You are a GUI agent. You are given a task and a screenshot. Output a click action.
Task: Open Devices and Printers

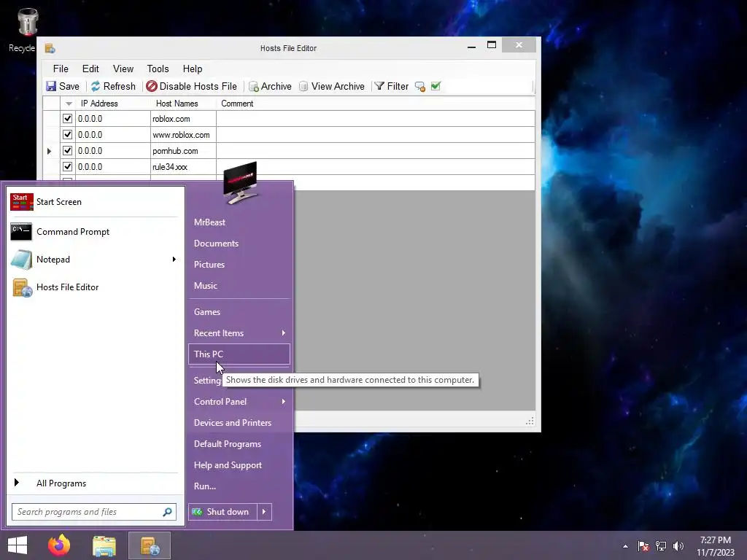tap(239, 423)
